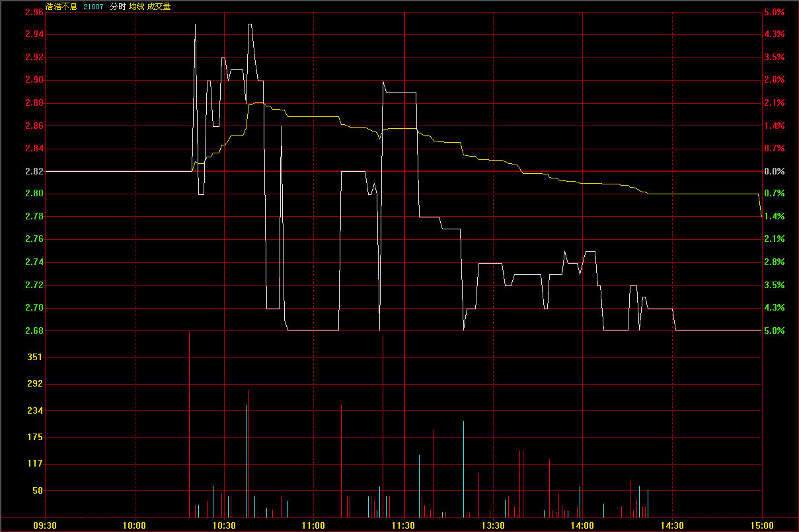
Task: Click the 2.76 price label
Action: [x=34, y=239]
